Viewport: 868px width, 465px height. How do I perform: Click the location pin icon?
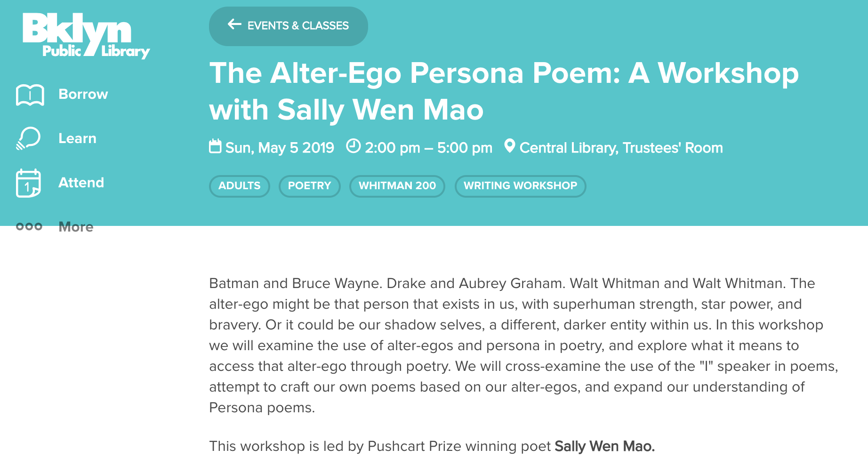[509, 146]
